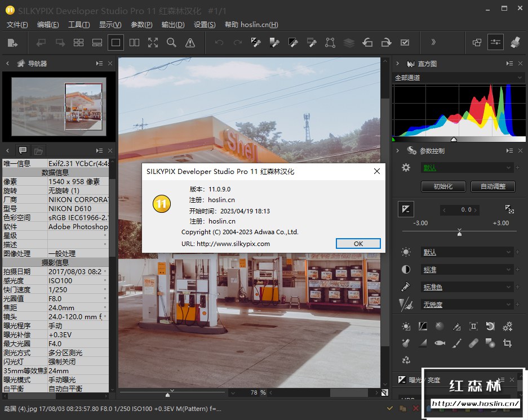Click the rotate left 90 degrees icon
The height and width of the screenshot is (420, 528).
pos(367,42)
